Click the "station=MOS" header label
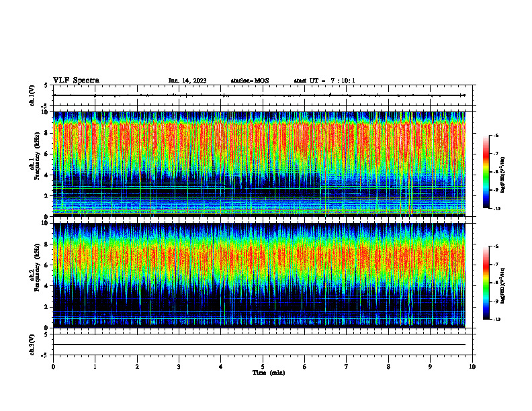This screenshot has height=411, width=532. [x=250, y=81]
